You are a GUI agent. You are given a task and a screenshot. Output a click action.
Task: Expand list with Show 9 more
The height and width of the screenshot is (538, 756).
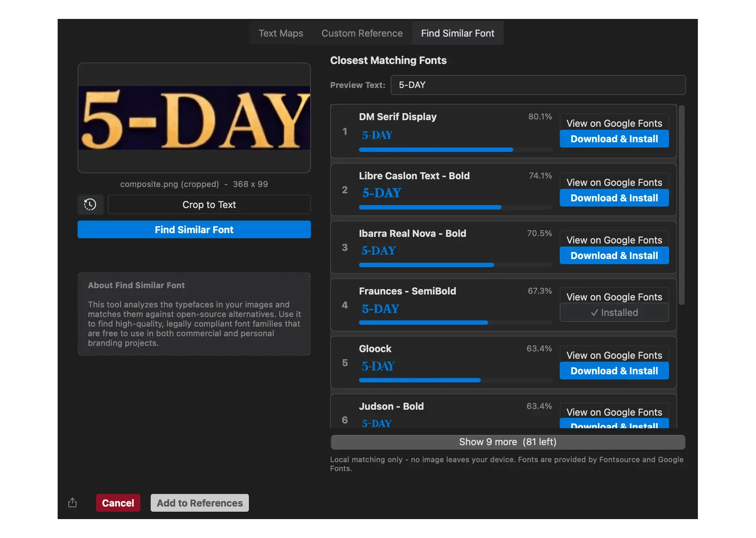click(x=508, y=442)
